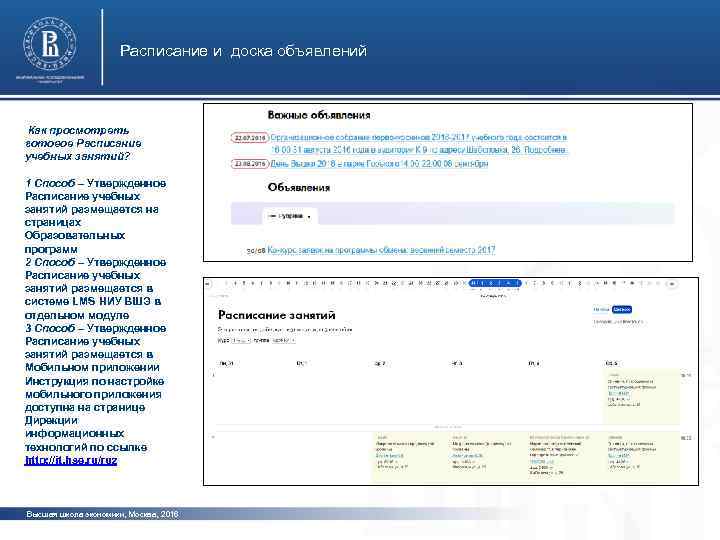
Task: Switch to the Неделя view toggle
Action: click(x=601, y=309)
